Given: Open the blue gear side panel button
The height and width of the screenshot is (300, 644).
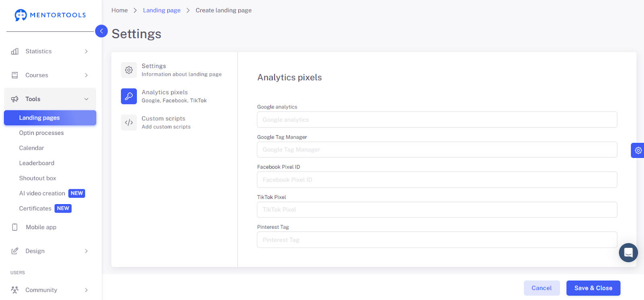Looking at the screenshot, I should [638, 150].
